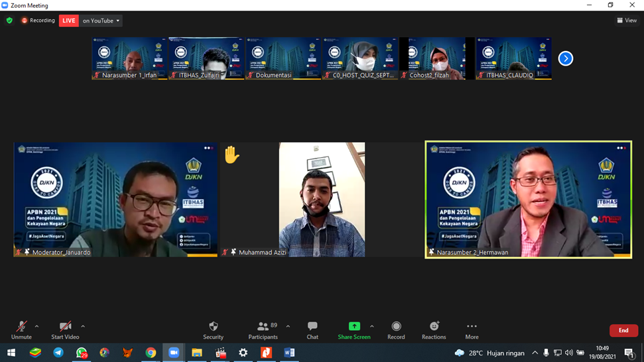Expand video options arrow beside Start Video
The height and width of the screenshot is (362, 644).
(x=83, y=326)
